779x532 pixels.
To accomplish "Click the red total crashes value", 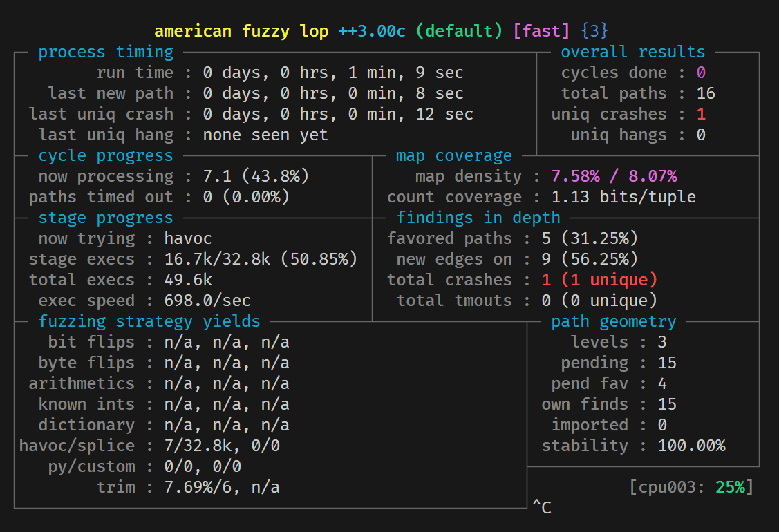I will click(600, 280).
